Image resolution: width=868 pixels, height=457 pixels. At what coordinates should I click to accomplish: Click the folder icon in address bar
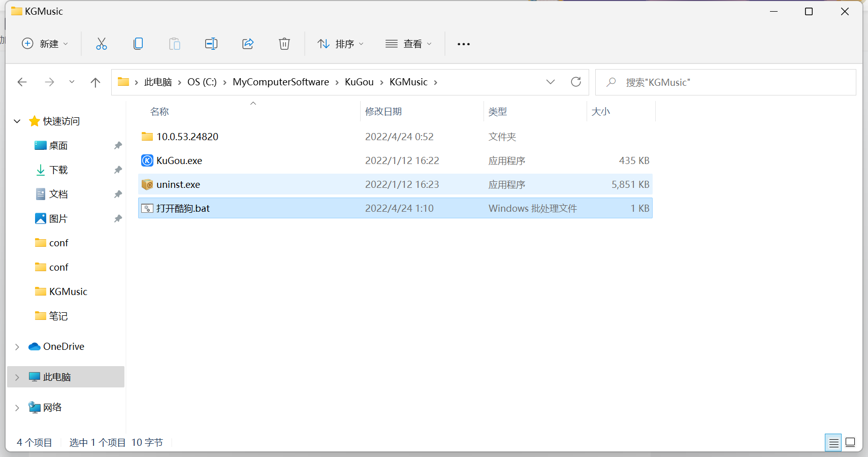[x=123, y=82]
